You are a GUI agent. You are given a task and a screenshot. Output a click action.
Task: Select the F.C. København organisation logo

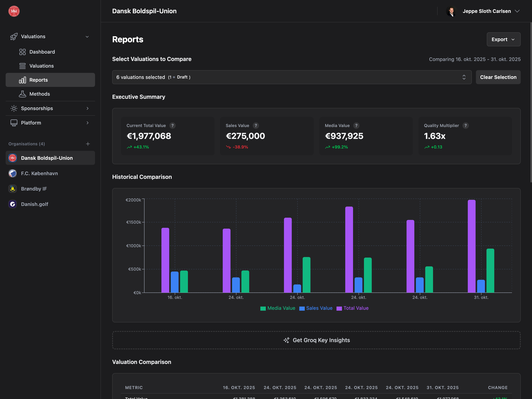click(x=12, y=173)
